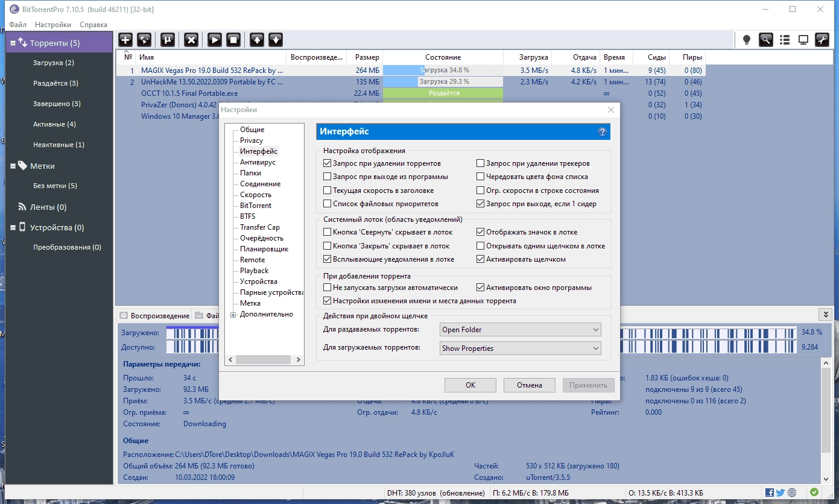Toggle the list view toolbar icon

(784, 40)
